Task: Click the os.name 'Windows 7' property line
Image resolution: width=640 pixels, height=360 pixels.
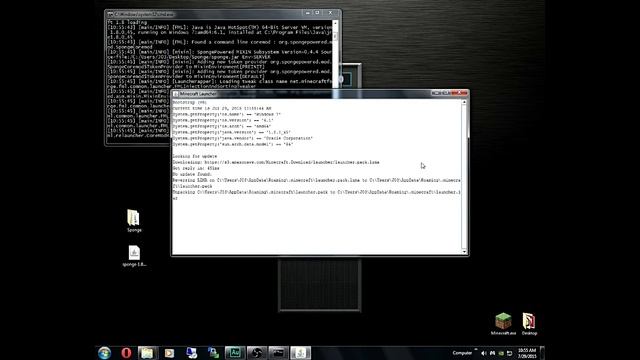Action: click(227, 115)
